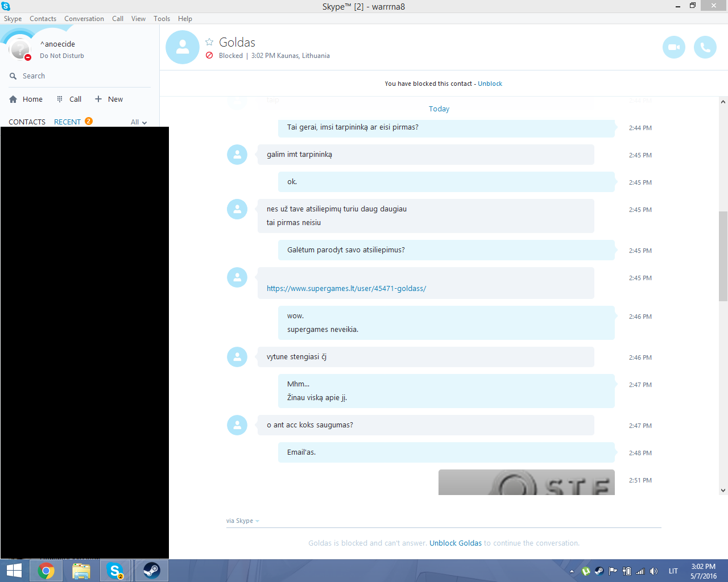Click the 'ok.' message bubble
Image resolution: width=728 pixels, height=582 pixels.
(446, 182)
